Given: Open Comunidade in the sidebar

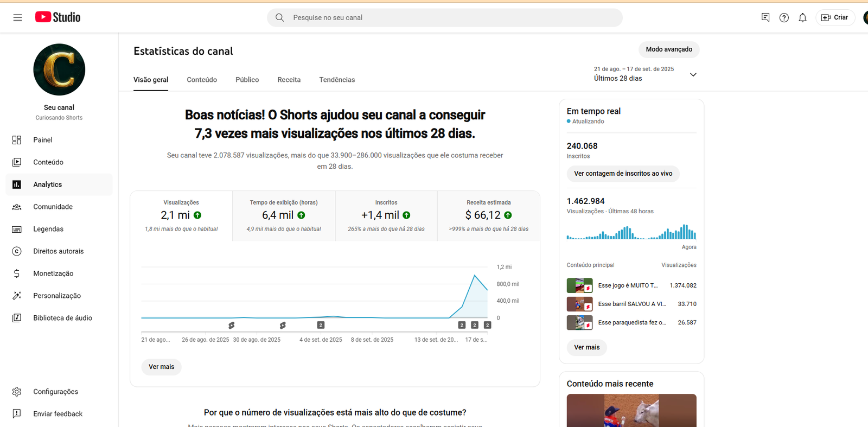Looking at the screenshot, I should click(x=59, y=207).
